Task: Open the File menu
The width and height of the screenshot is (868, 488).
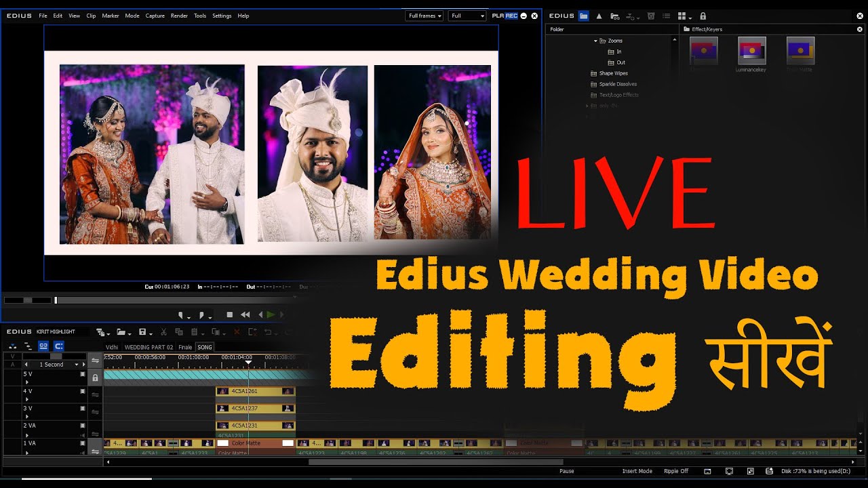Action: click(x=43, y=16)
